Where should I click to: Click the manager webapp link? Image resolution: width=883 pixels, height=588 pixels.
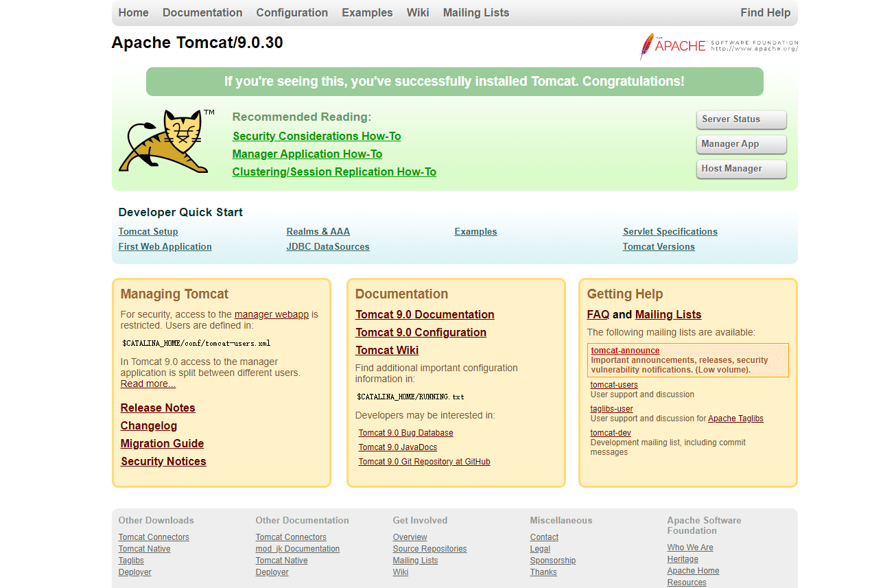pos(272,315)
